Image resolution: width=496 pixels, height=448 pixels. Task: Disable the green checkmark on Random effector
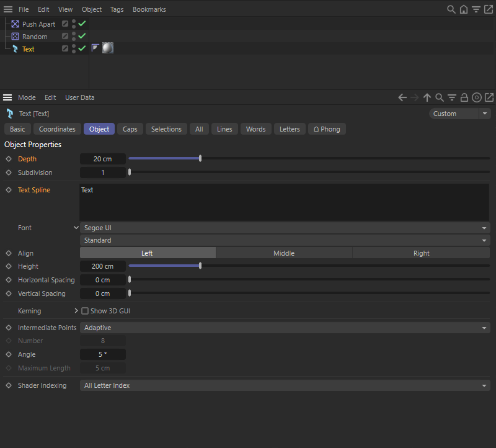point(81,36)
